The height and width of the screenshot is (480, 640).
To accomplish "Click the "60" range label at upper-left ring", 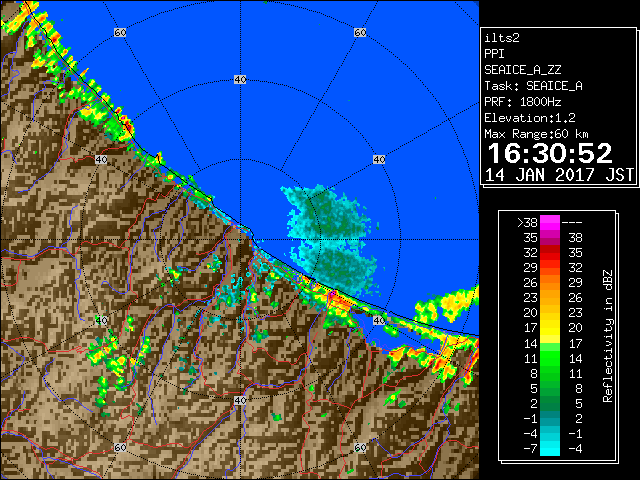I will [120, 32].
